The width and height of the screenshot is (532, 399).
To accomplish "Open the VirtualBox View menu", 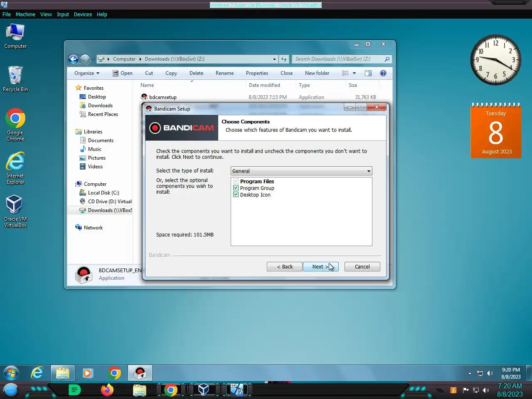I will [x=46, y=14].
